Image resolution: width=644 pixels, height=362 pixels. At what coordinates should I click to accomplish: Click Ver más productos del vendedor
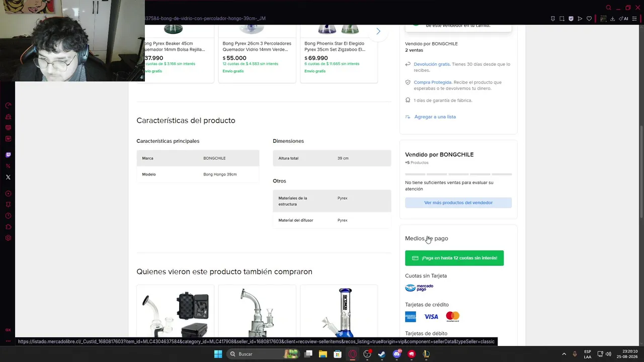458,203
